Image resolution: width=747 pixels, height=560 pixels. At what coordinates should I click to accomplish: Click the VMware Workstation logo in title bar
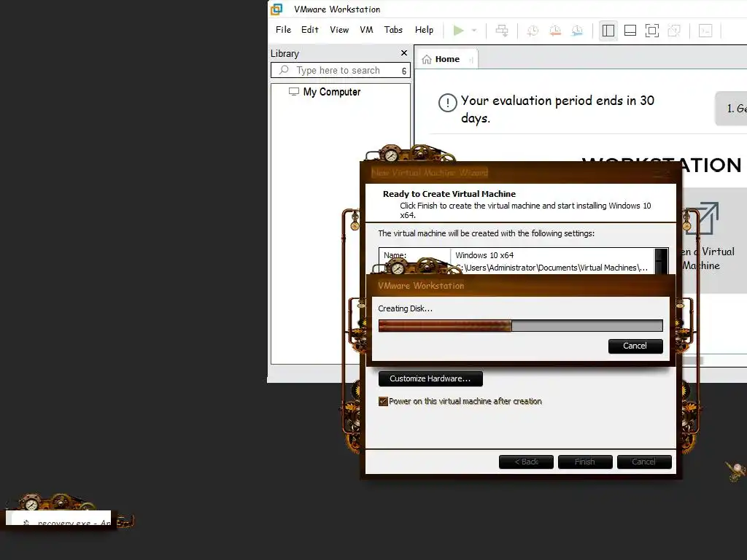coord(276,9)
